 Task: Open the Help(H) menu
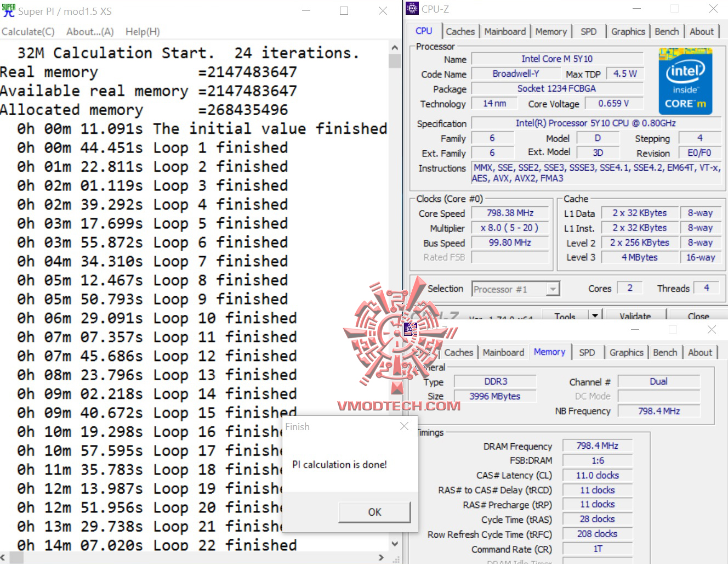[143, 32]
